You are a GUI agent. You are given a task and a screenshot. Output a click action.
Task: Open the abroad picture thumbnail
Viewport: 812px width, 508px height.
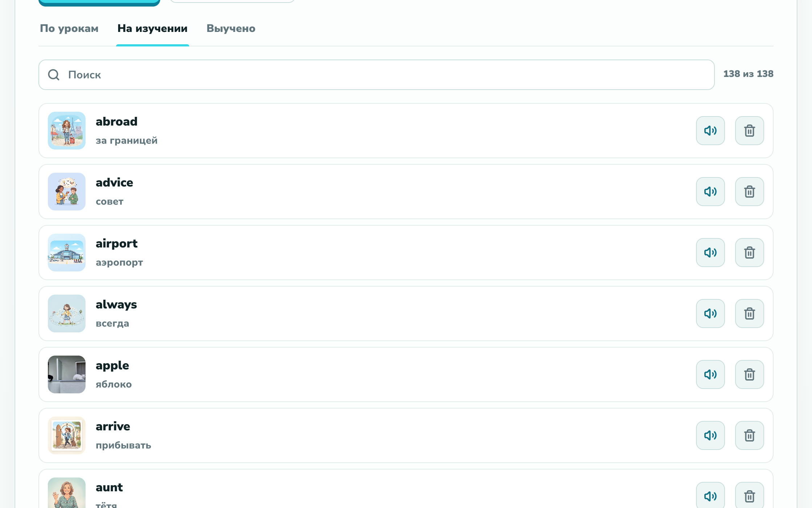[67, 131]
